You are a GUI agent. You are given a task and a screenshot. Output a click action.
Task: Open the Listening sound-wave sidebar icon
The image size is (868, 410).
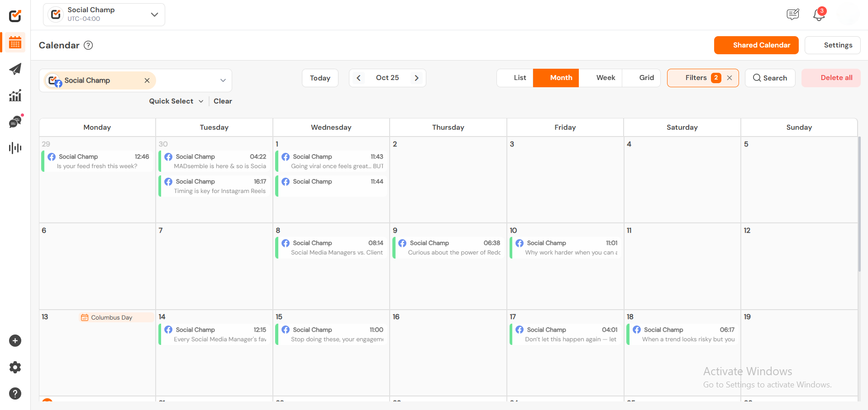(x=15, y=148)
